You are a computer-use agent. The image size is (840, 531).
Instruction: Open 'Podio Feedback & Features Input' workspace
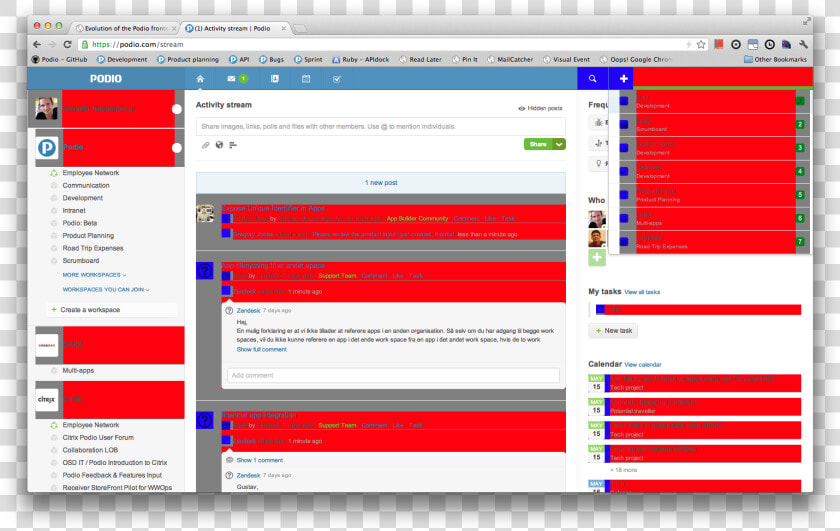click(x=112, y=475)
